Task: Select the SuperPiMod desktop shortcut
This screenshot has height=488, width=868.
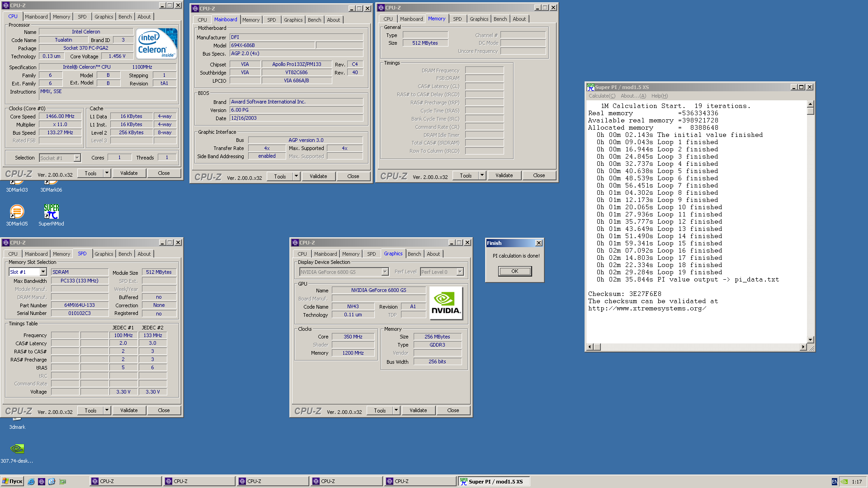Action: pyautogui.click(x=51, y=215)
